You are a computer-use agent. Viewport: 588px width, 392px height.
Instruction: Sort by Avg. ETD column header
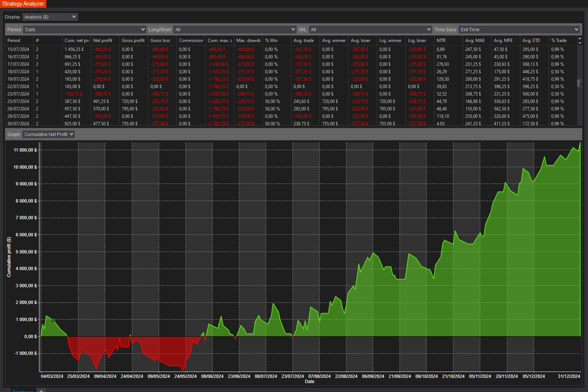(534, 41)
